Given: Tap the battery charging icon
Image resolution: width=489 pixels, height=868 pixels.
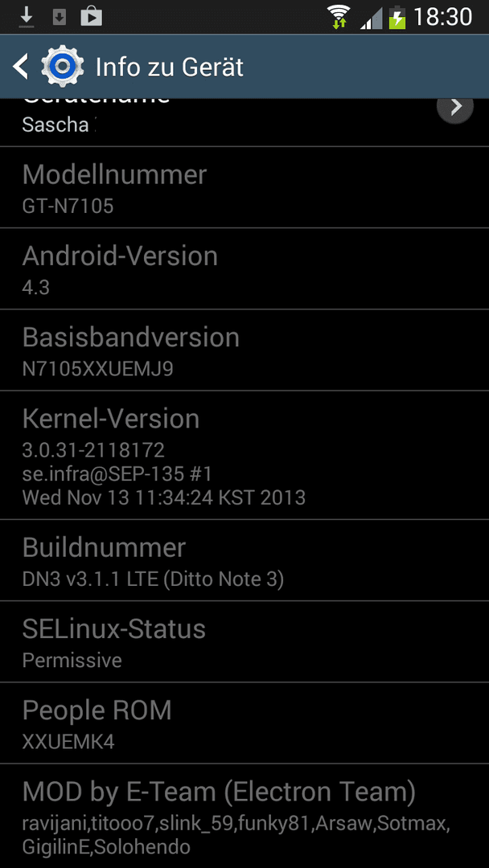Looking at the screenshot, I should 397,17.
